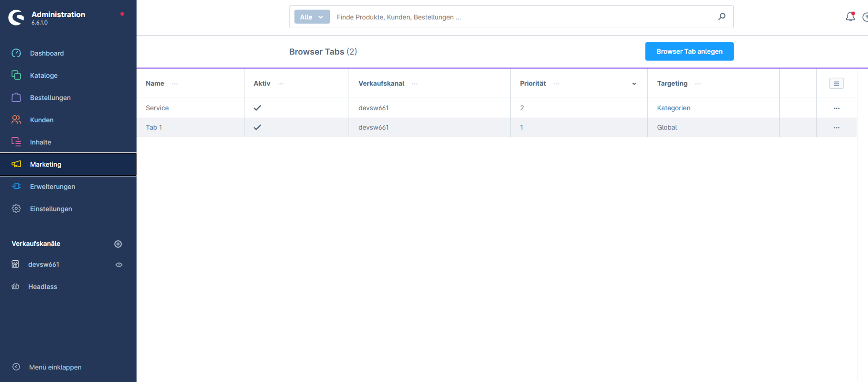The width and height of the screenshot is (868, 382).
Task: Click the Marketing megaphone icon
Action: point(16,164)
